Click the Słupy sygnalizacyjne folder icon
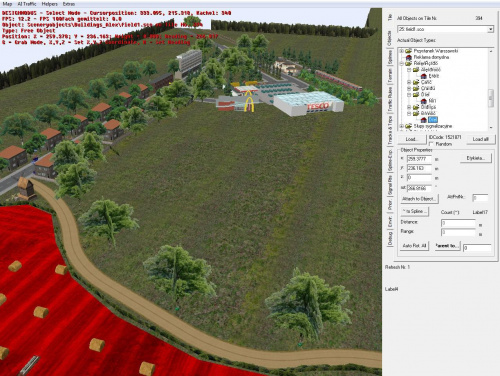 pyautogui.click(x=409, y=126)
